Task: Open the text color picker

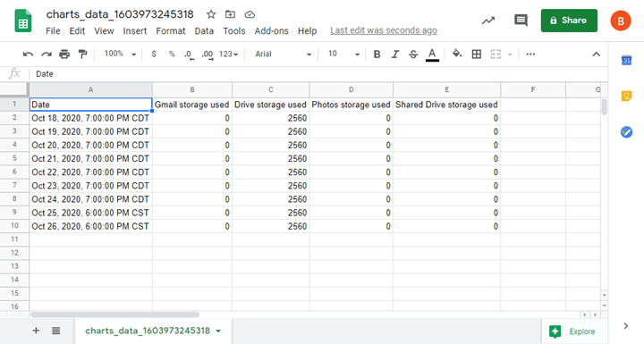Action: point(432,55)
